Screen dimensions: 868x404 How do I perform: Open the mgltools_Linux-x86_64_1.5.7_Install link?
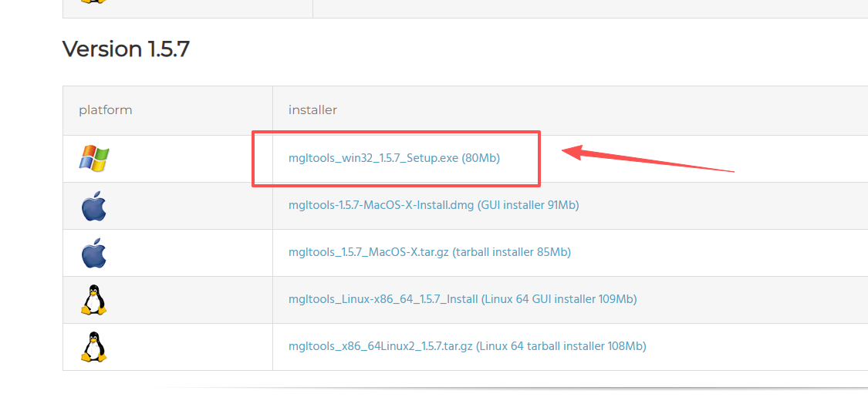coord(383,299)
